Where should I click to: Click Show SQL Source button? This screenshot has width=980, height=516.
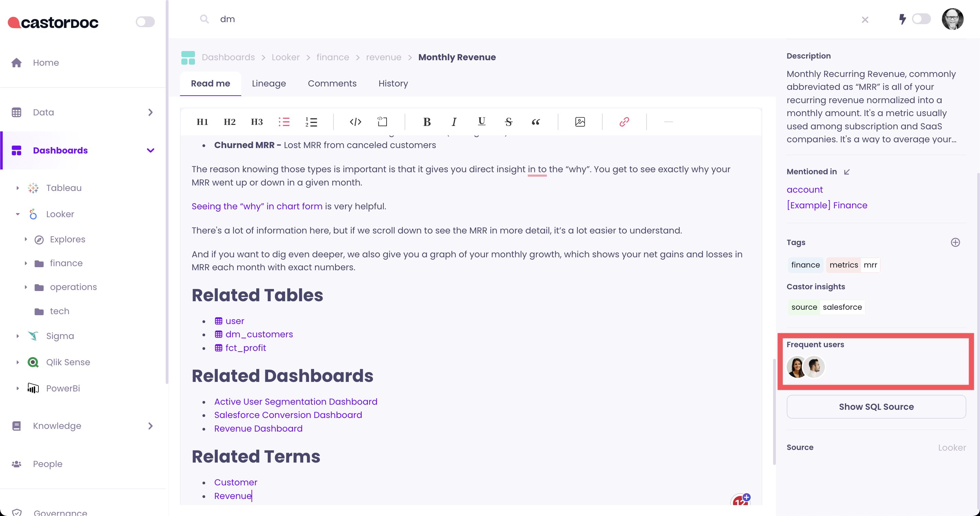pos(876,407)
